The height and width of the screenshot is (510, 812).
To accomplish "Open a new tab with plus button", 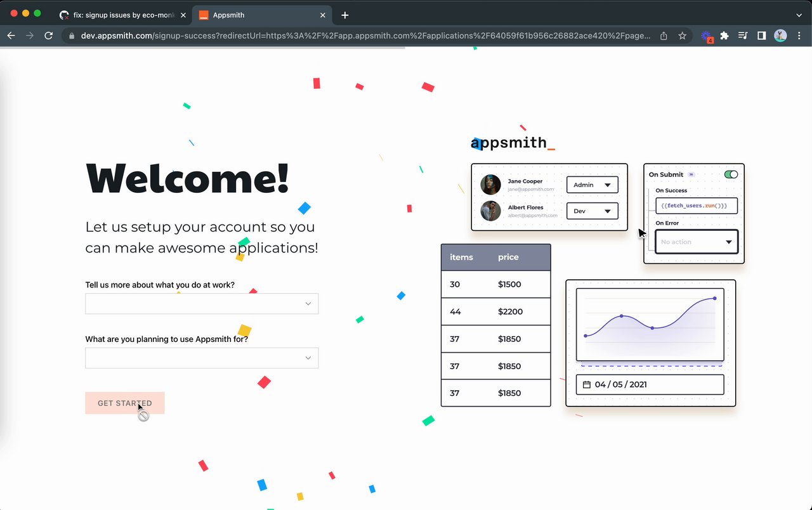I will (344, 15).
